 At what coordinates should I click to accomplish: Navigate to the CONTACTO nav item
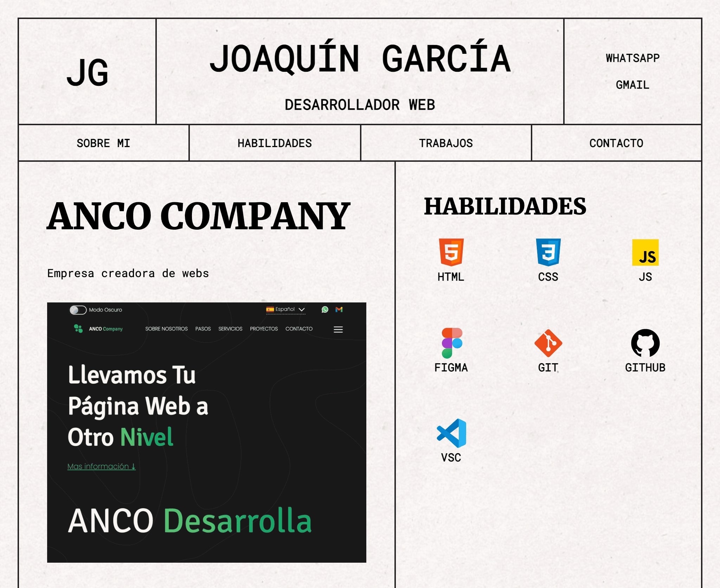tap(616, 143)
